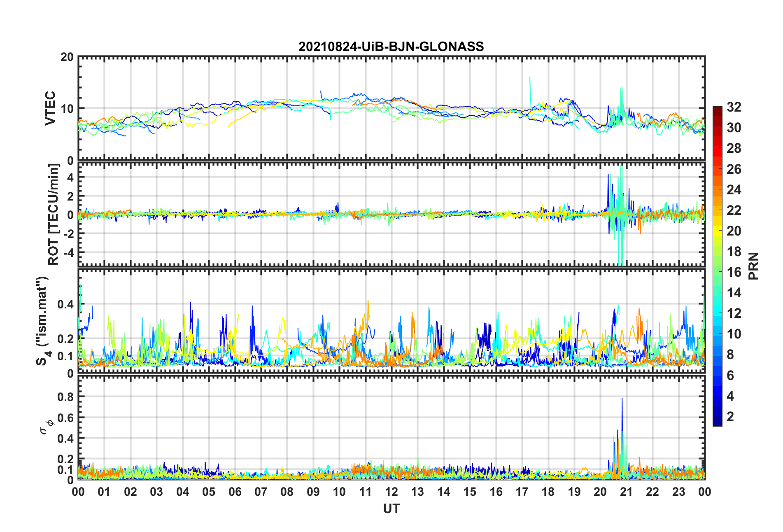The height and width of the screenshot is (532, 783).
Task: Click colorbar tick value 10
Action: coord(734,334)
